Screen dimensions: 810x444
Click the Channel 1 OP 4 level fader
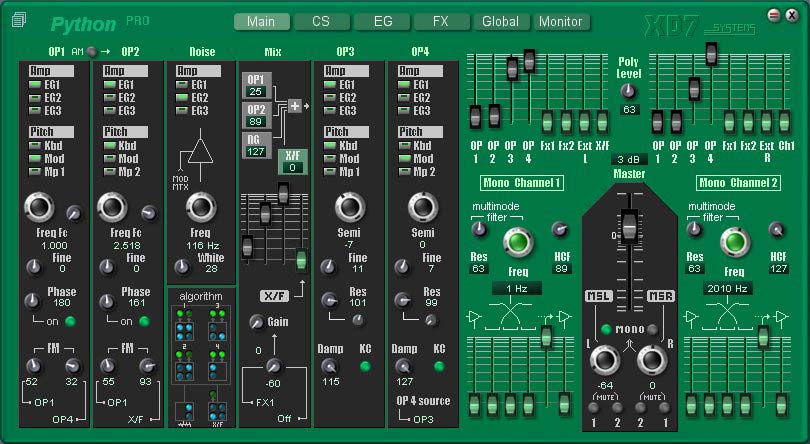529,61
